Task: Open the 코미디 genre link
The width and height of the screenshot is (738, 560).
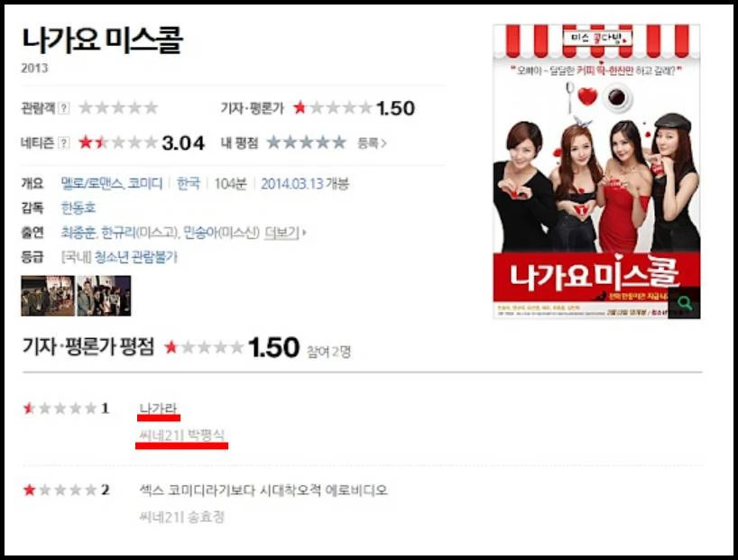Action: point(145,184)
